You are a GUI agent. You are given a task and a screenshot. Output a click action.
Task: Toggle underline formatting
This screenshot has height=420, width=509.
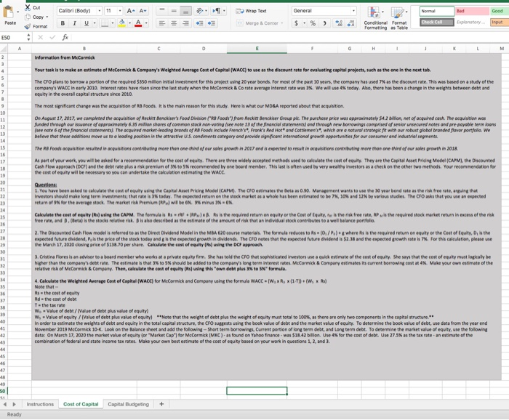point(87,23)
